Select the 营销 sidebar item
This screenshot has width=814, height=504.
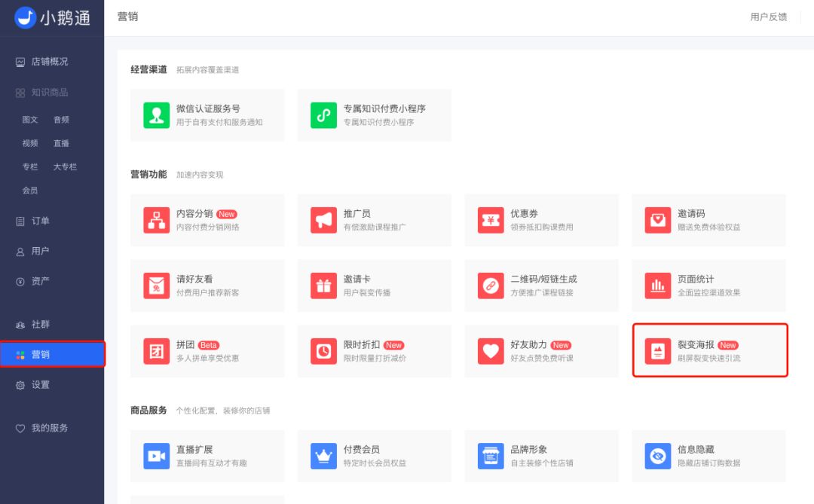52,355
